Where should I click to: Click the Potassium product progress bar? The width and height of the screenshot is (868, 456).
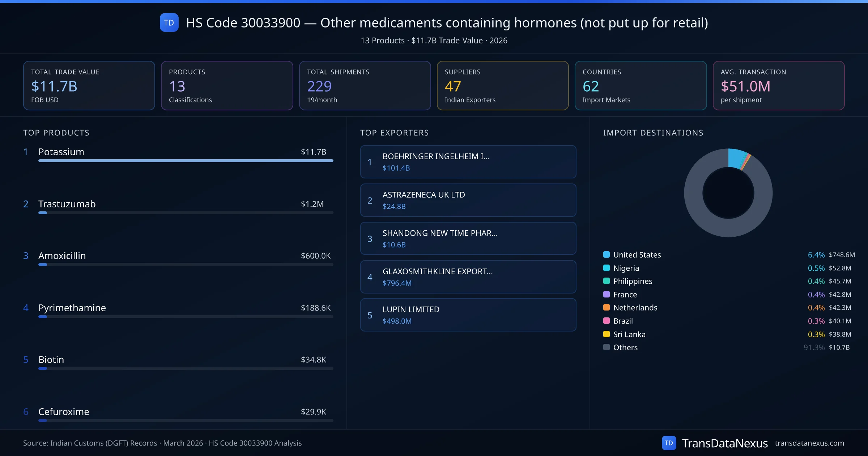tap(186, 161)
